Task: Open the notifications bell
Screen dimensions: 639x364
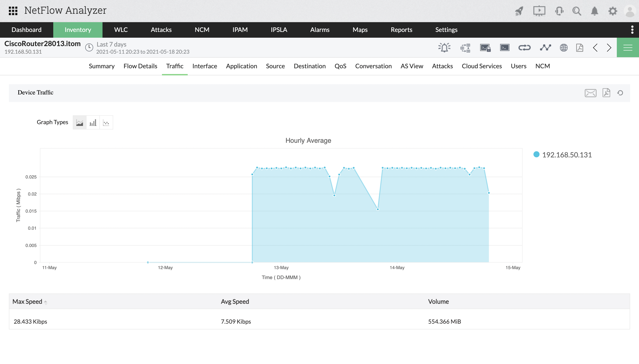Action: (594, 11)
